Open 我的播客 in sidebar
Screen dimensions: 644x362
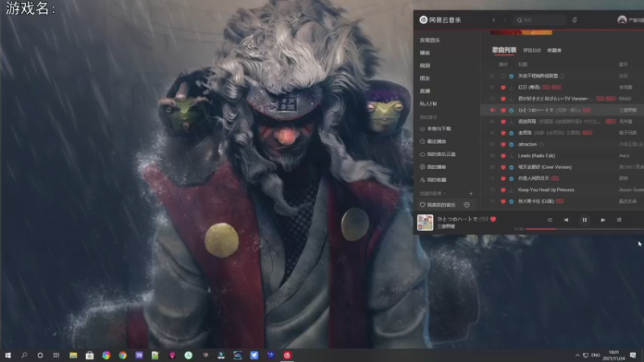(x=433, y=167)
